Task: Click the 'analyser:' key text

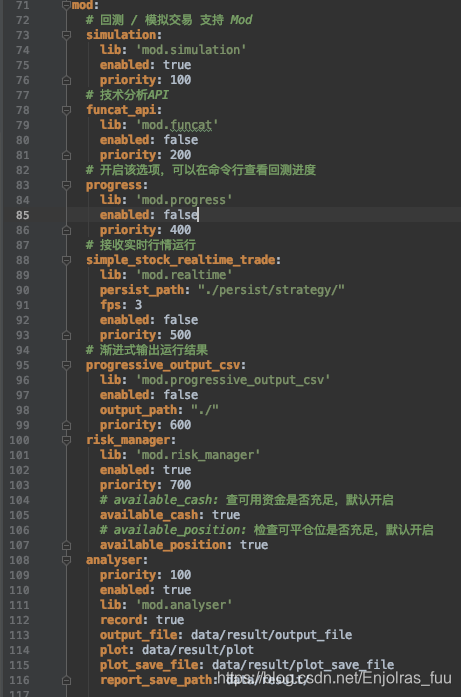Action: click(x=117, y=560)
